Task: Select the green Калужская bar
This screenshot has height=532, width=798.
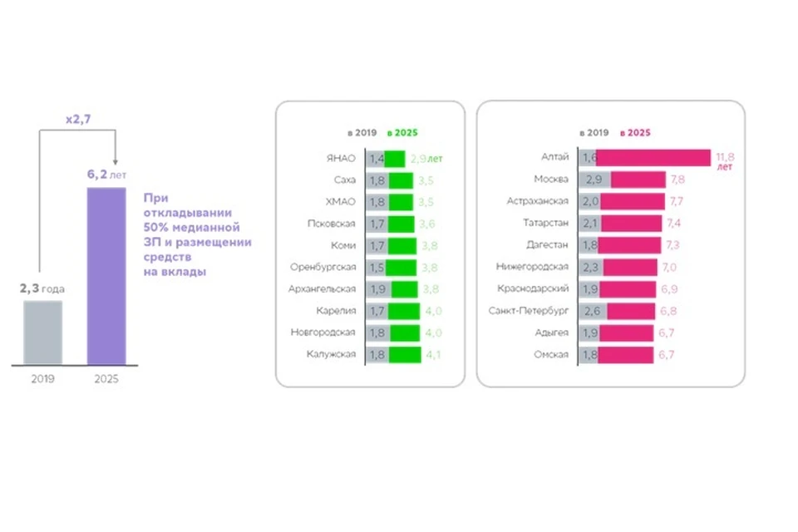Action: coord(405,354)
